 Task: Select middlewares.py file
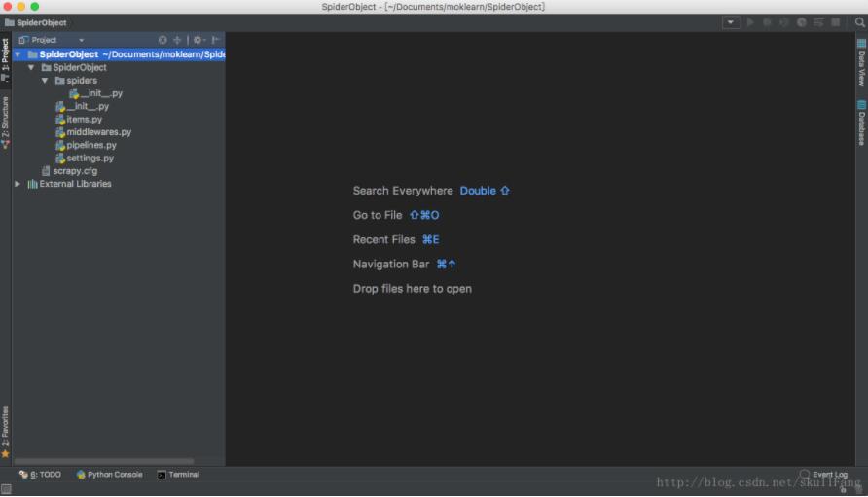[x=93, y=132]
